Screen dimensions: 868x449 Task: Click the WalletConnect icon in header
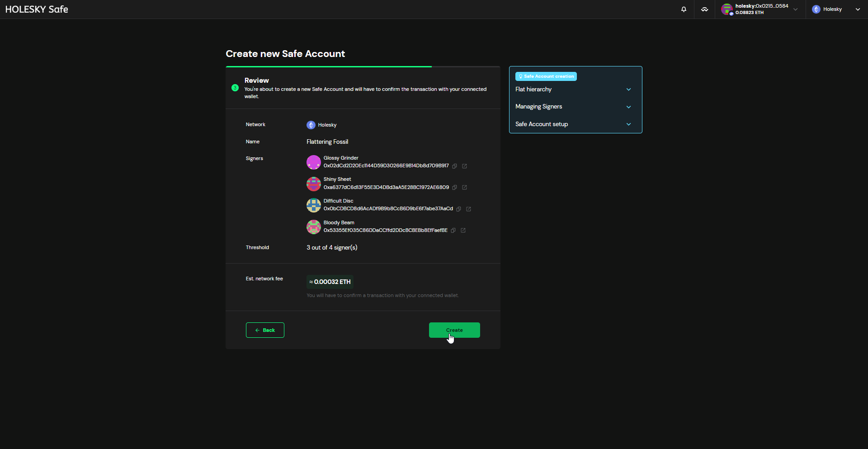pos(704,9)
